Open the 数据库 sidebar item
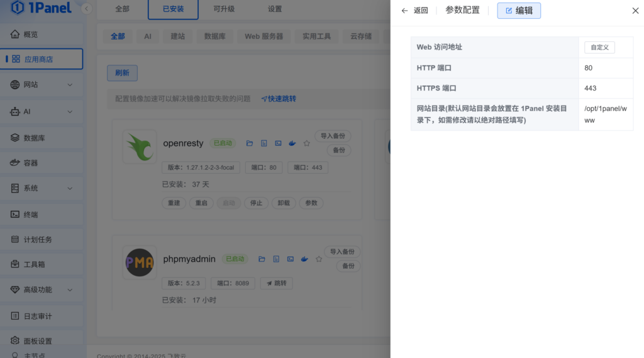Screen dimensions: 644x358 [x=42, y=138]
